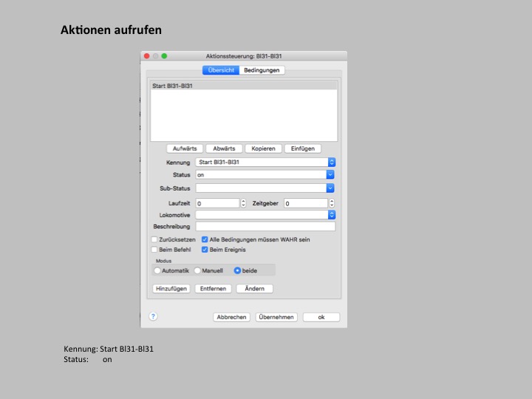Screen dimensions: 532x399
Task: Select Start Bl31-Bl31 list entry
Action: (173, 86)
